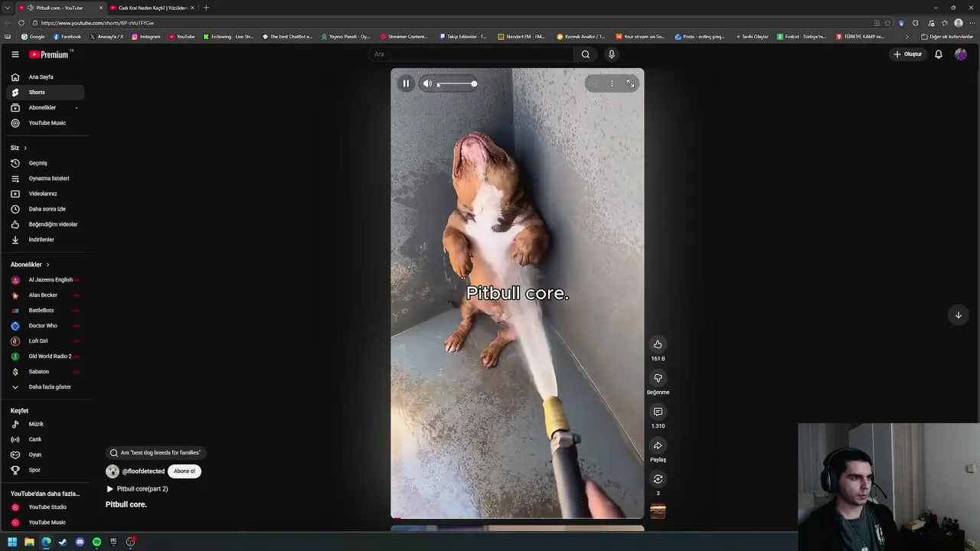Open İndirilenler downloads

pyautogui.click(x=45, y=240)
